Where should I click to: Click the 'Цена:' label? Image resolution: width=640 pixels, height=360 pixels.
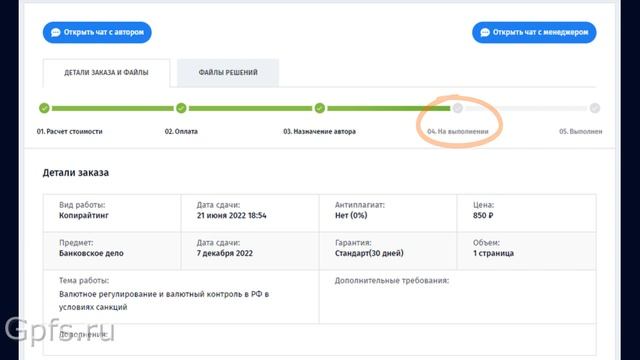pos(483,205)
